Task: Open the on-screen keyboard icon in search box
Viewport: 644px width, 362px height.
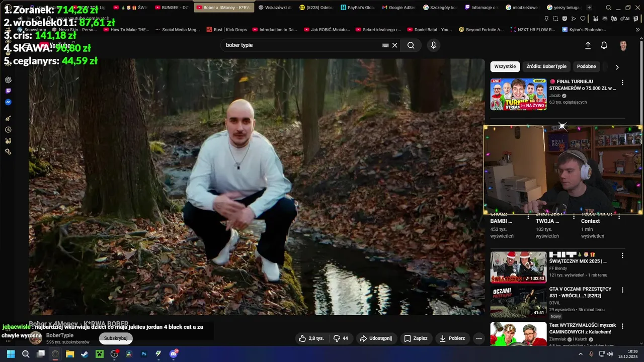Action: click(x=385, y=45)
